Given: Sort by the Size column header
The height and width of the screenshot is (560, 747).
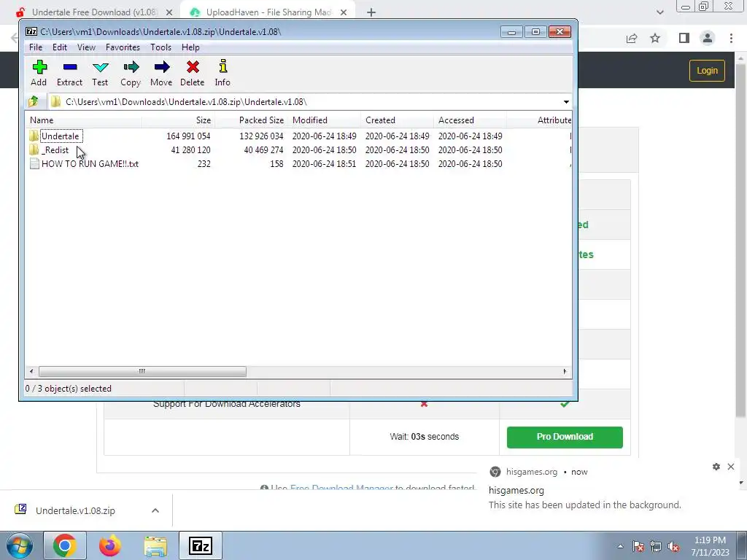Looking at the screenshot, I should click(x=178, y=120).
